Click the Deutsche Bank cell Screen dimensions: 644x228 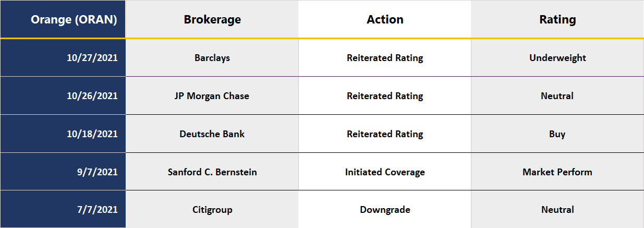click(x=212, y=134)
